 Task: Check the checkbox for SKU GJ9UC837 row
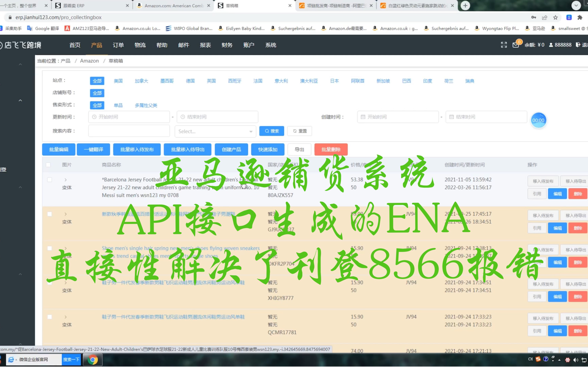[x=50, y=214]
